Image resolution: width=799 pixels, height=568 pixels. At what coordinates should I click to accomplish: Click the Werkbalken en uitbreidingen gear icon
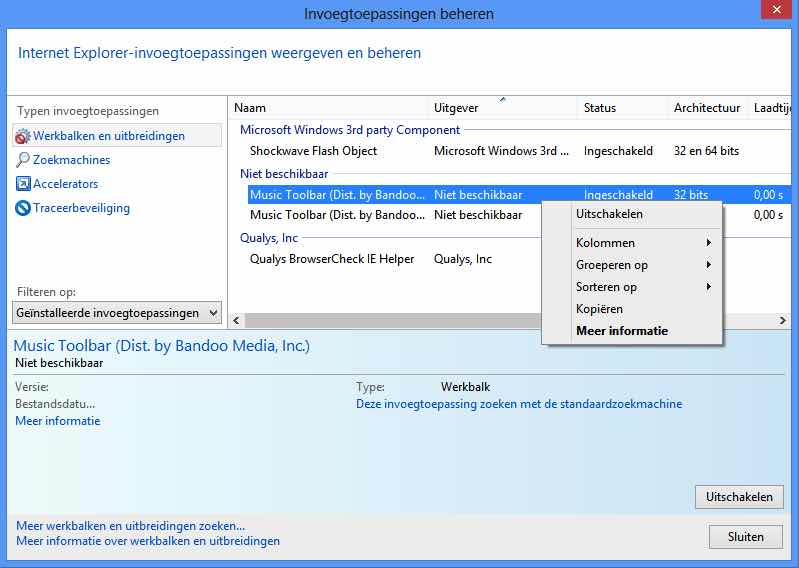coord(22,137)
